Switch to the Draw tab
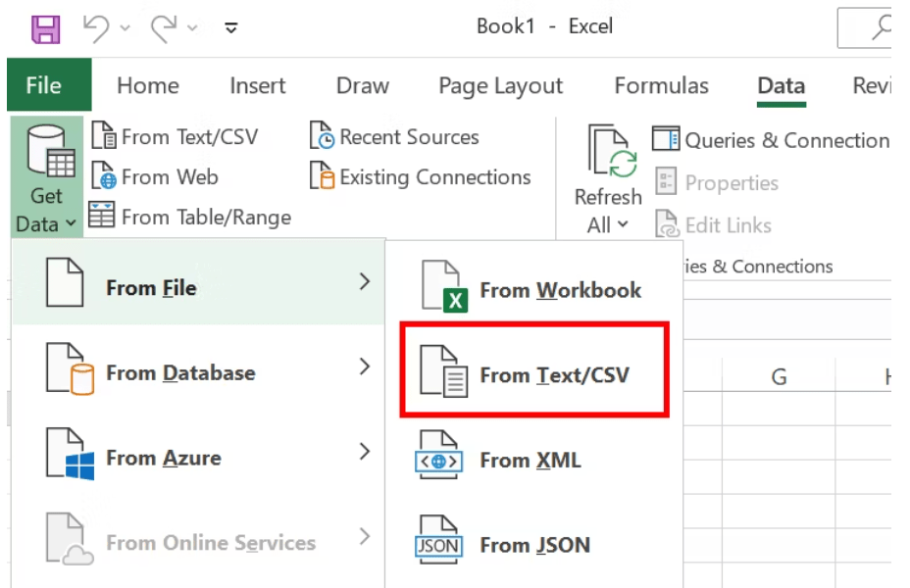This screenshot has width=910, height=588. [363, 86]
